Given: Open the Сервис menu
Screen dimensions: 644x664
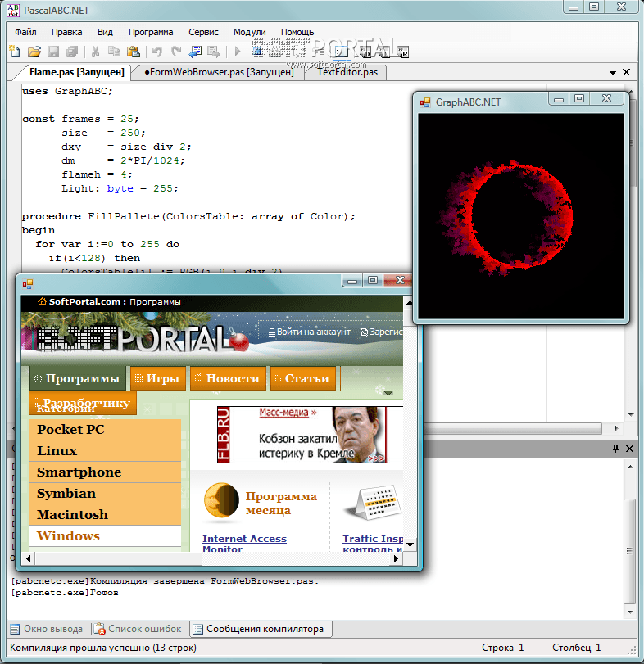Looking at the screenshot, I should (x=203, y=32).
